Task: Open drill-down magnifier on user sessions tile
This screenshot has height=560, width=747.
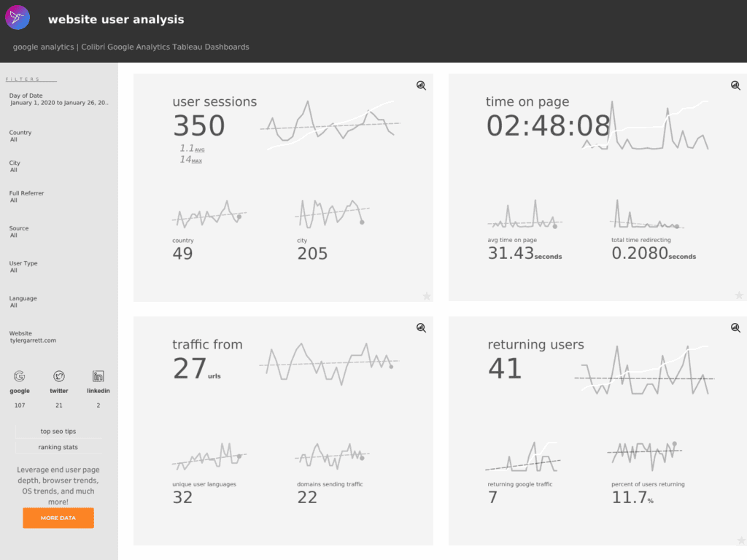Action: [421, 85]
